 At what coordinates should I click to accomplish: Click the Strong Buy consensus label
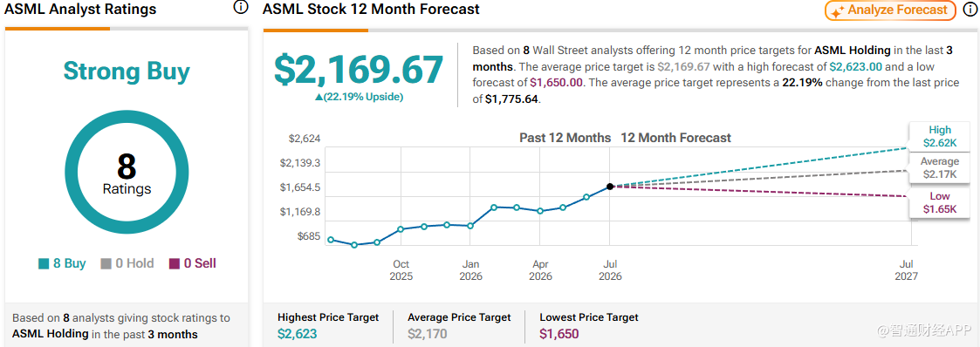click(x=127, y=71)
